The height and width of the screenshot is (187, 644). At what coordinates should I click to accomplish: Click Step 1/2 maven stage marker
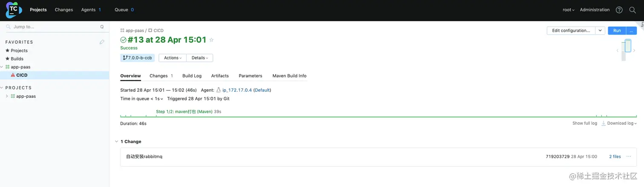tap(188, 112)
